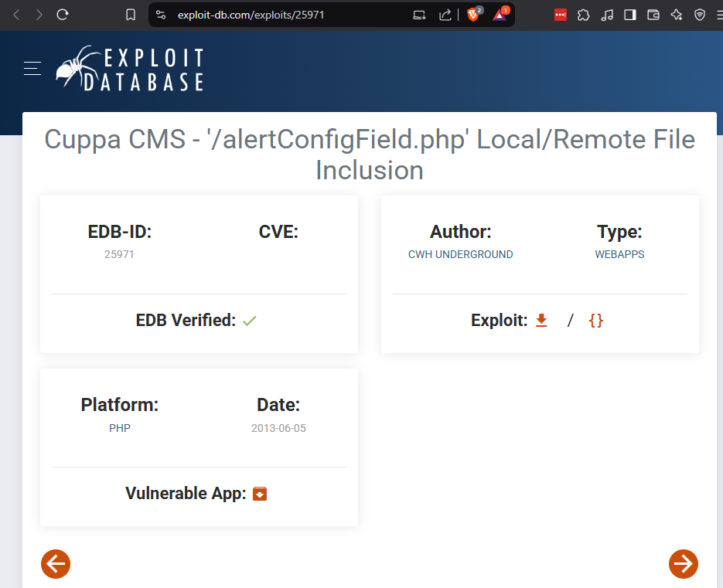The height and width of the screenshot is (588, 723).
Task: Open Brave Wallet icon
Action: click(x=653, y=15)
